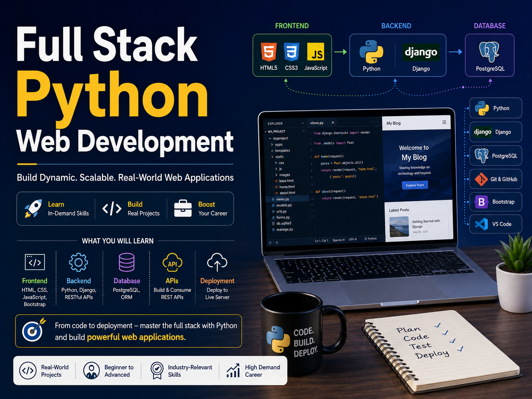The height and width of the screenshot is (399, 532).
Task: Select the django logo in the Backend box
Action: pyautogui.click(x=421, y=52)
